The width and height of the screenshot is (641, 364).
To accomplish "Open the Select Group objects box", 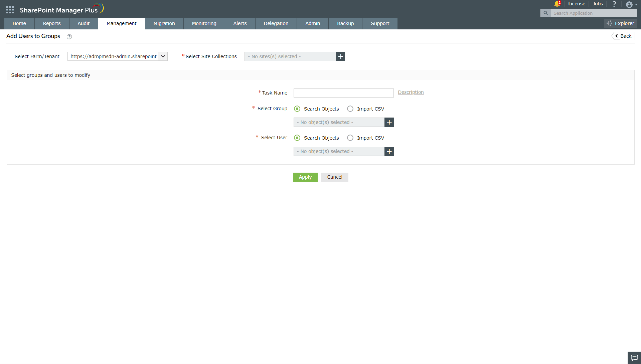I will 339,122.
